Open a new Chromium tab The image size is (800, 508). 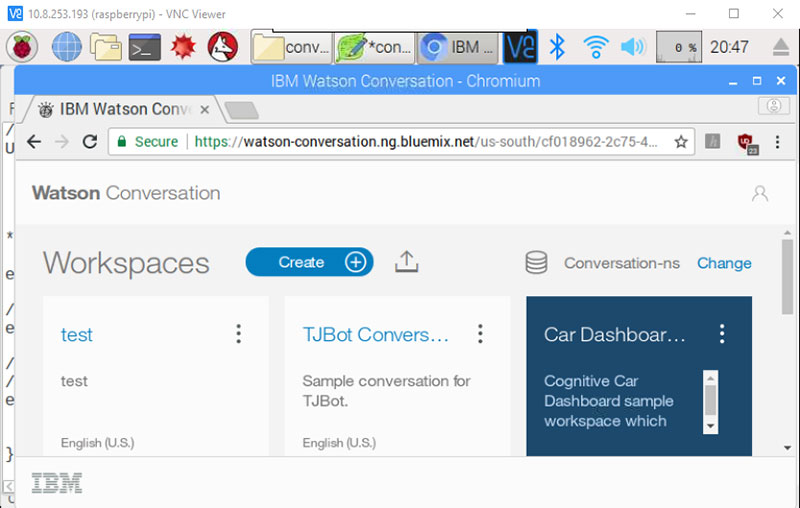click(x=242, y=110)
